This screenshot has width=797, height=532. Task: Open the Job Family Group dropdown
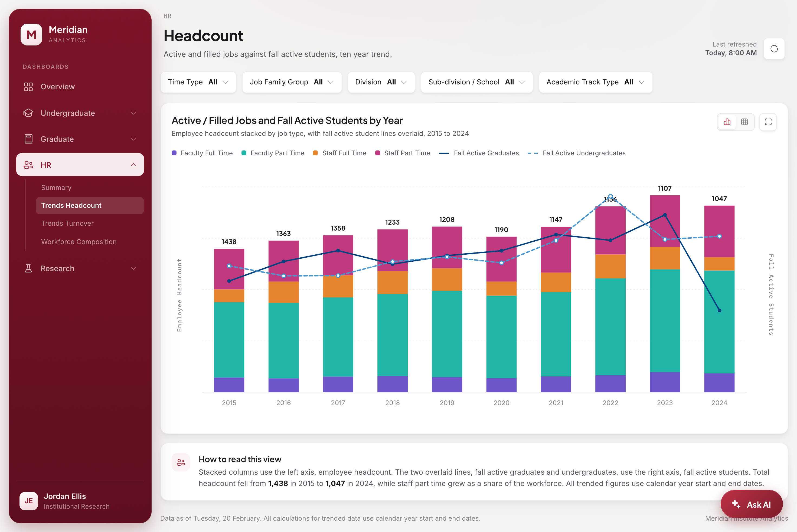pos(292,82)
